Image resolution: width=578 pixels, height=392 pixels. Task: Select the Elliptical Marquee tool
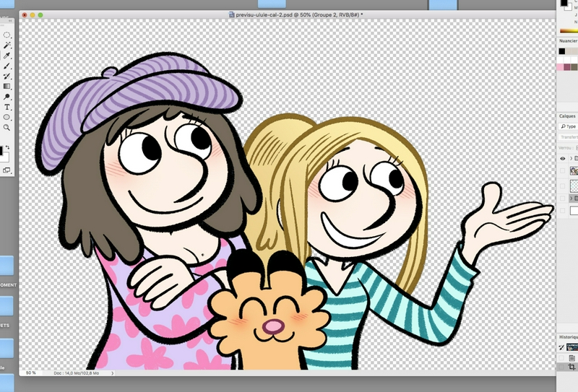7,34
